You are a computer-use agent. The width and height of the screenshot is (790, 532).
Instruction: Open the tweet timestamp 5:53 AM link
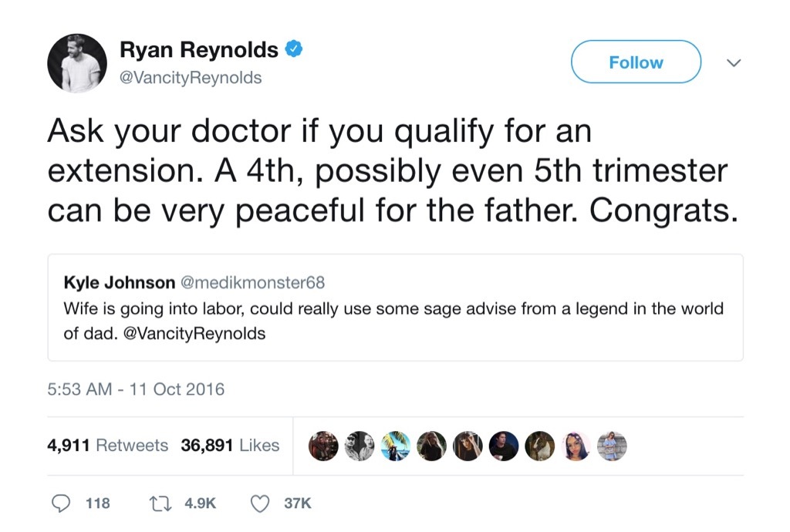135,389
